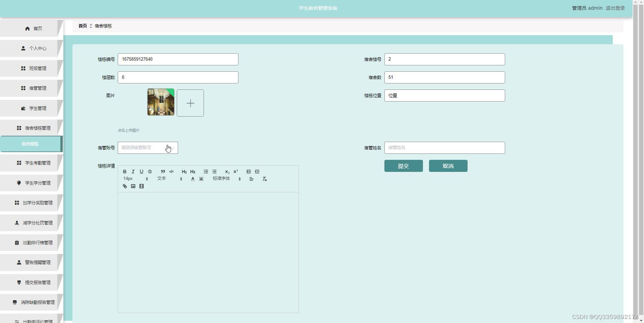Open 提交报告管理 sidebar menu

pos(31,282)
